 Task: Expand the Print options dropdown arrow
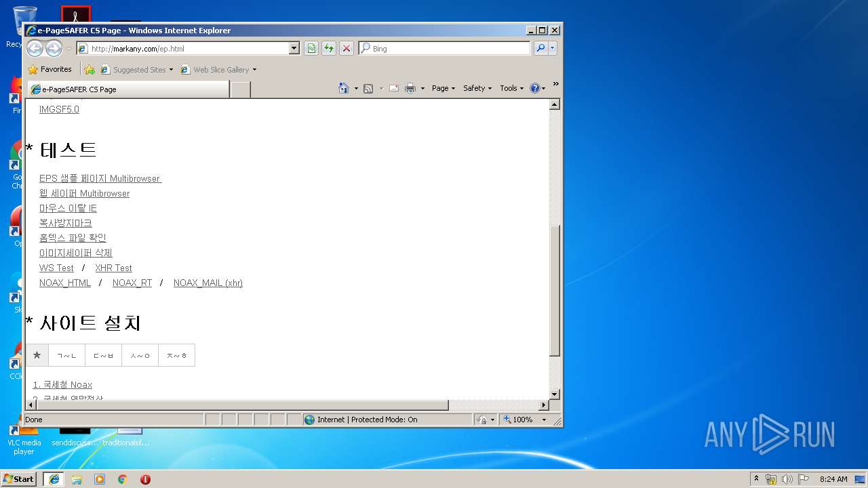(422, 88)
